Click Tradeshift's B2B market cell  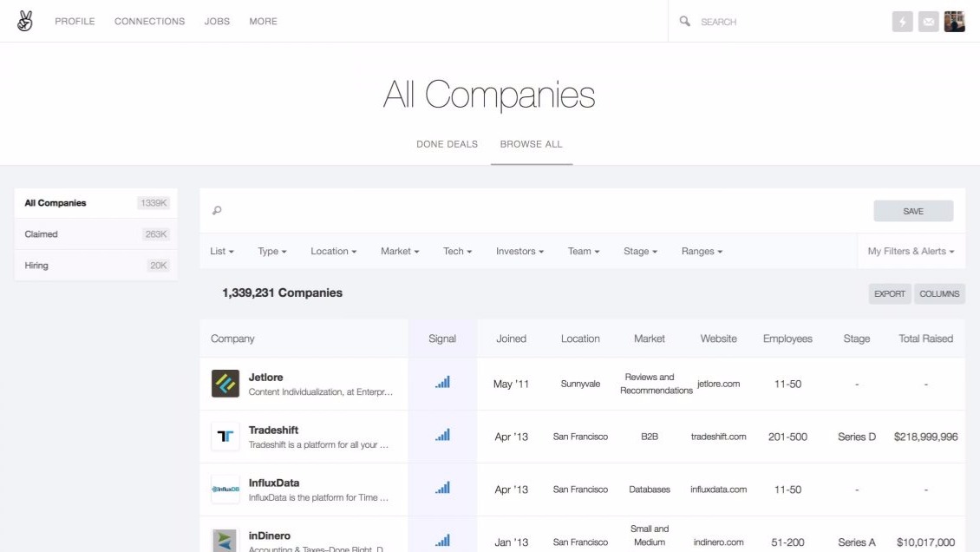(x=650, y=437)
